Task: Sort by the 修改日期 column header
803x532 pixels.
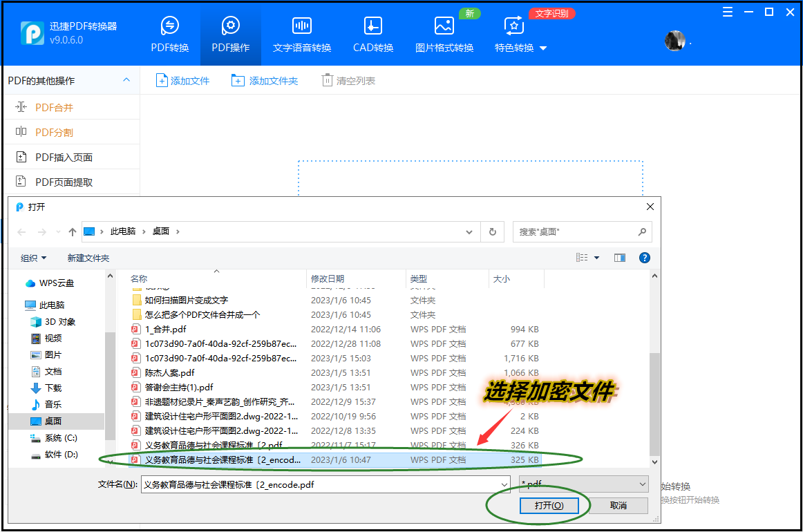Action: (328, 278)
